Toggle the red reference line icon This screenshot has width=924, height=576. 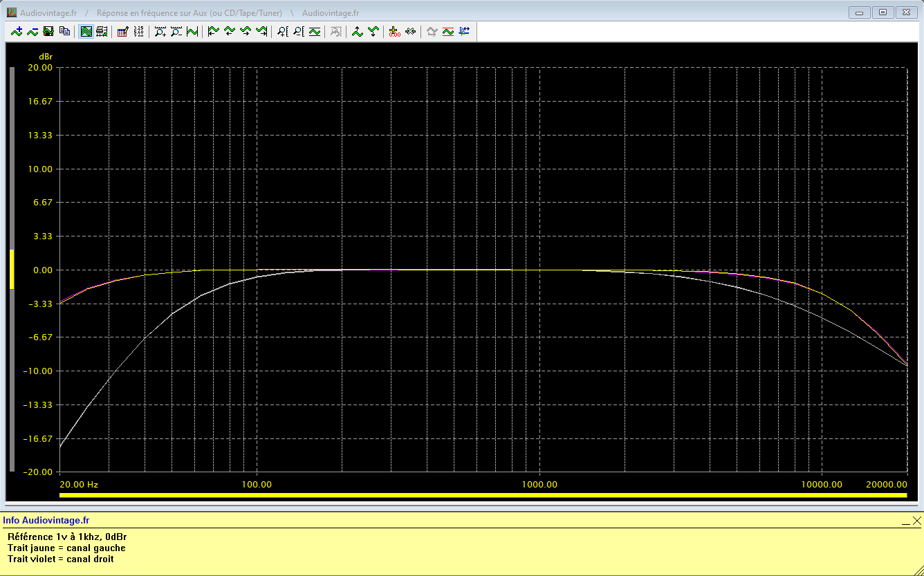click(448, 31)
